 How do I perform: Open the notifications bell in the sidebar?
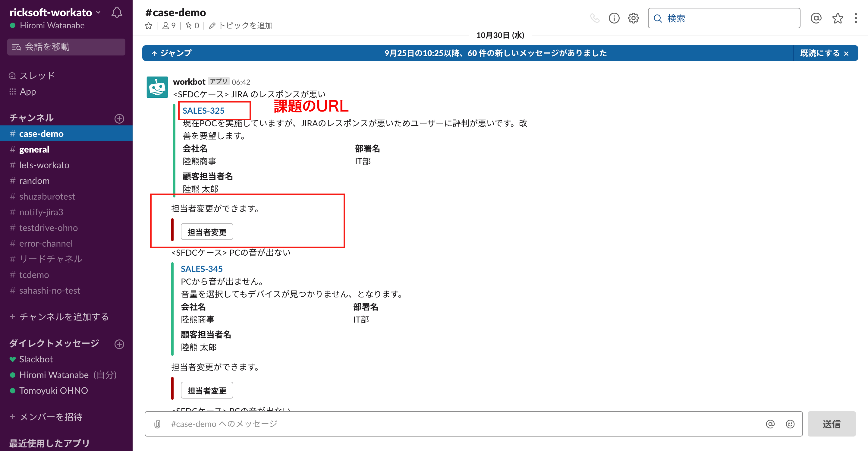coord(117,13)
